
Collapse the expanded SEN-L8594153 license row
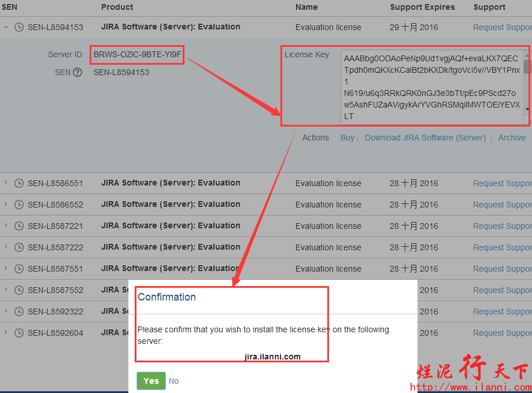tap(6, 27)
